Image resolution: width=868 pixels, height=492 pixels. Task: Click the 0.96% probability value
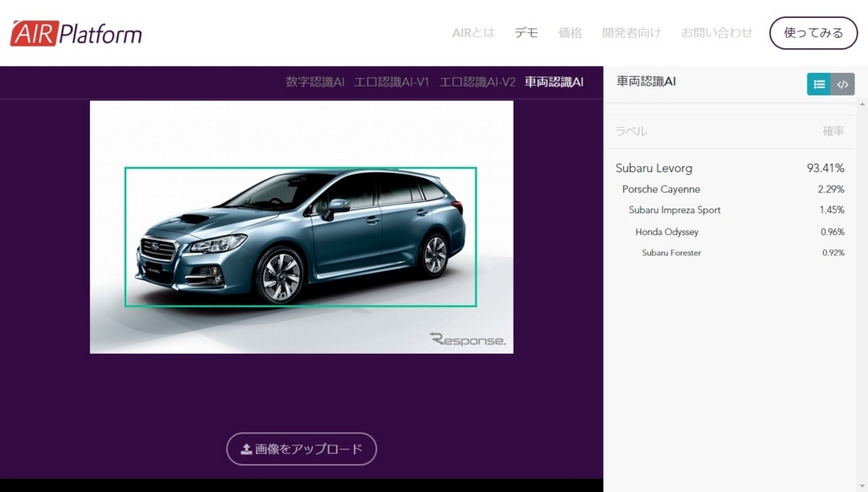[832, 232]
